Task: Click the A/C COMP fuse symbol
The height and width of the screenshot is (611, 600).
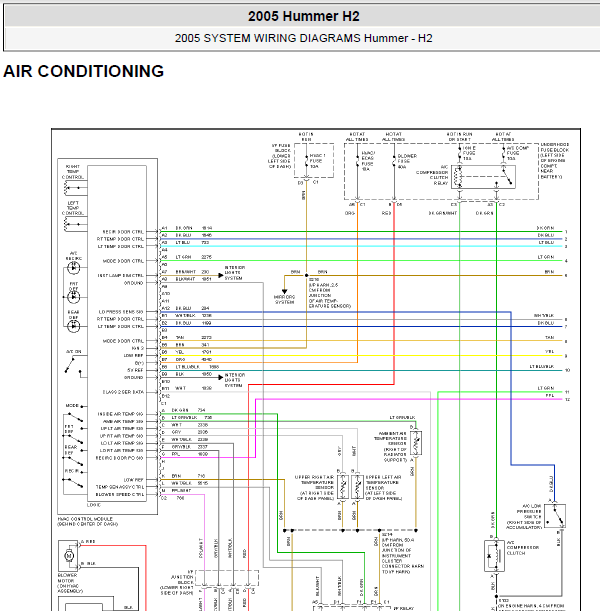Action: click(x=504, y=153)
